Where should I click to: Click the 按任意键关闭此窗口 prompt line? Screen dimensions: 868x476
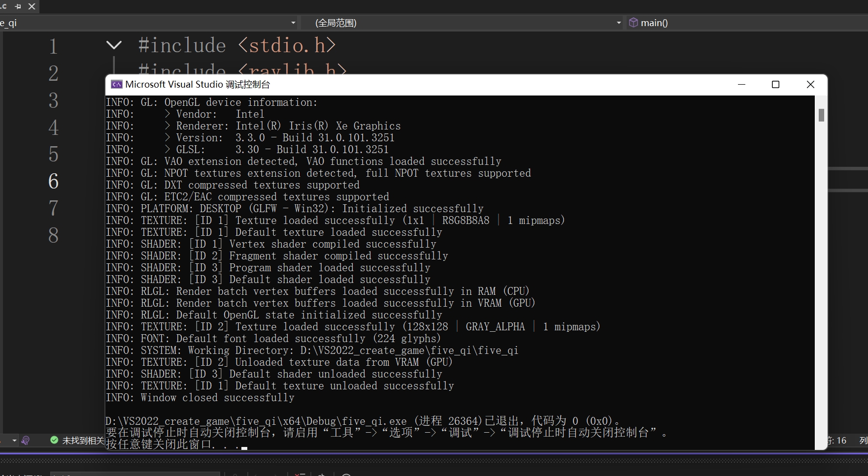click(176, 444)
